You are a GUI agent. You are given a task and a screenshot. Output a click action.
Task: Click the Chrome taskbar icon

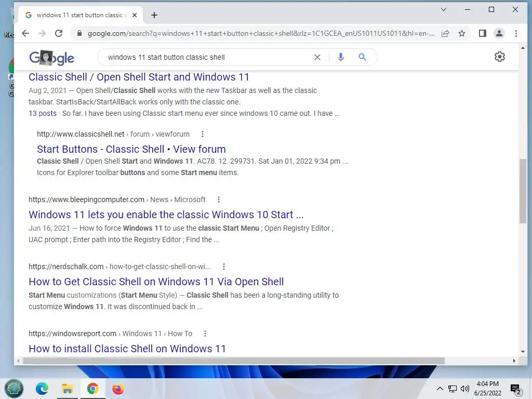(x=92, y=389)
